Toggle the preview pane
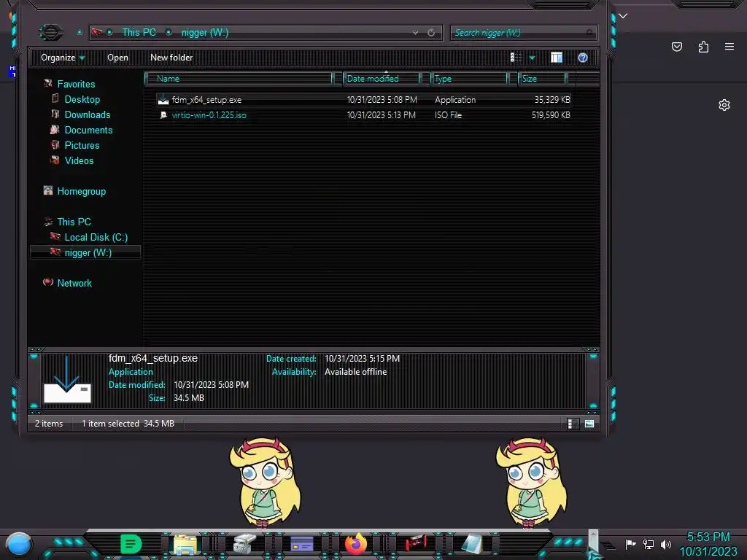The height and width of the screenshot is (560, 747). tap(557, 58)
